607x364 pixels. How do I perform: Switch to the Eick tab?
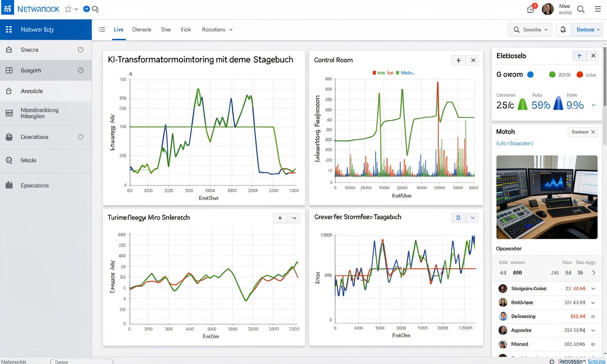pyautogui.click(x=186, y=29)
